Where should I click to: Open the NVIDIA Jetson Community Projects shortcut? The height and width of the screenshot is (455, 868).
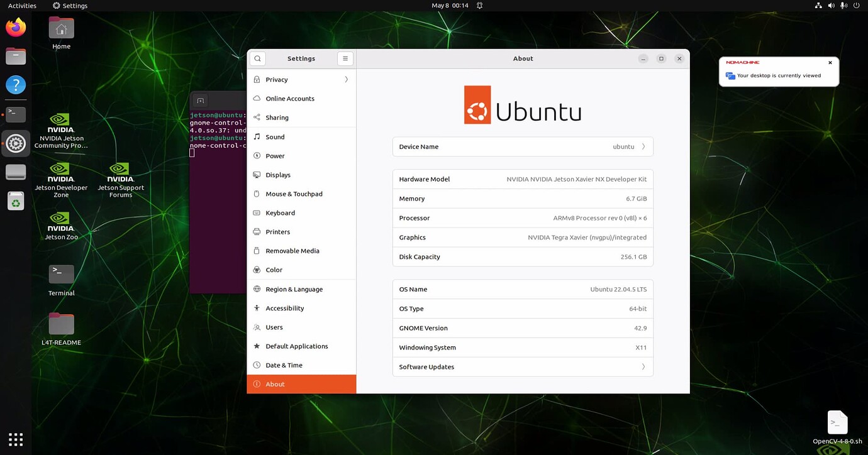(x=60, y=124)
